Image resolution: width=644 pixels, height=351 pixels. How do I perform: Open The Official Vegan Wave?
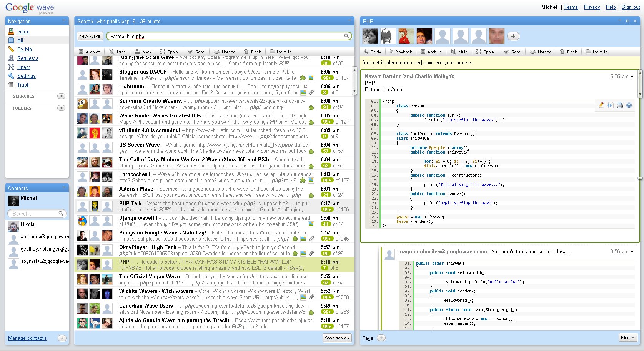click(214, 279)
